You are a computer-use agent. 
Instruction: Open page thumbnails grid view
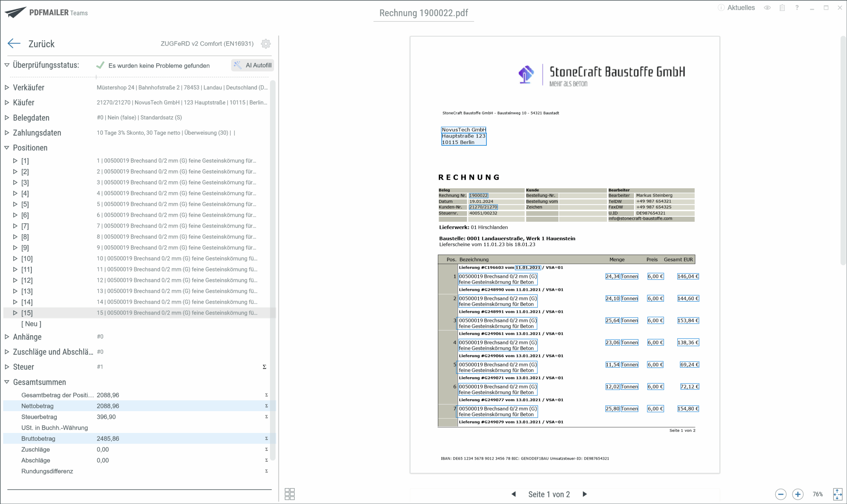tap(290, 494)
